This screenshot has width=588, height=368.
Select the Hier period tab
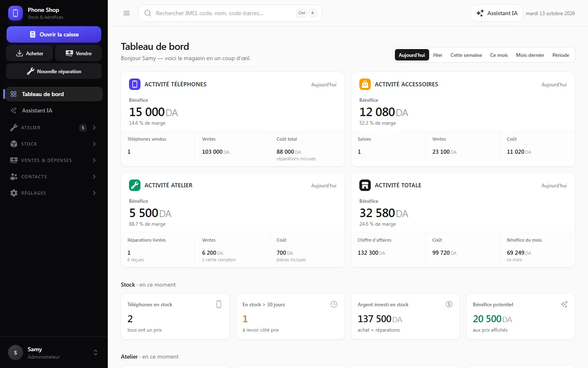pyautogui.click(x=438, y=55)
